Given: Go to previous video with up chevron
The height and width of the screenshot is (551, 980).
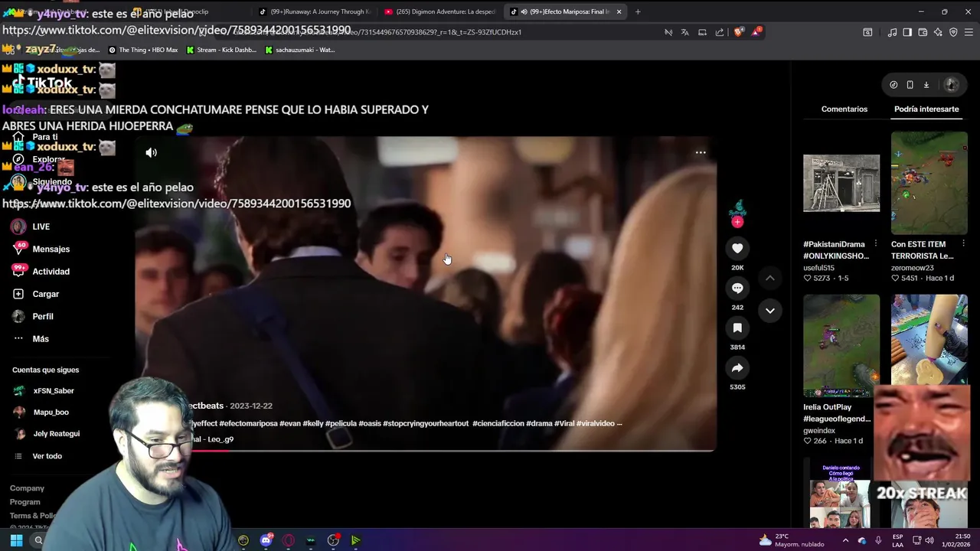Looking at the screenshot, I should click(x=770, y=278).
